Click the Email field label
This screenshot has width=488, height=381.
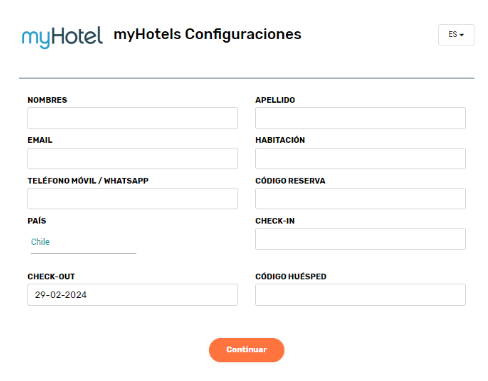[40, 140]
